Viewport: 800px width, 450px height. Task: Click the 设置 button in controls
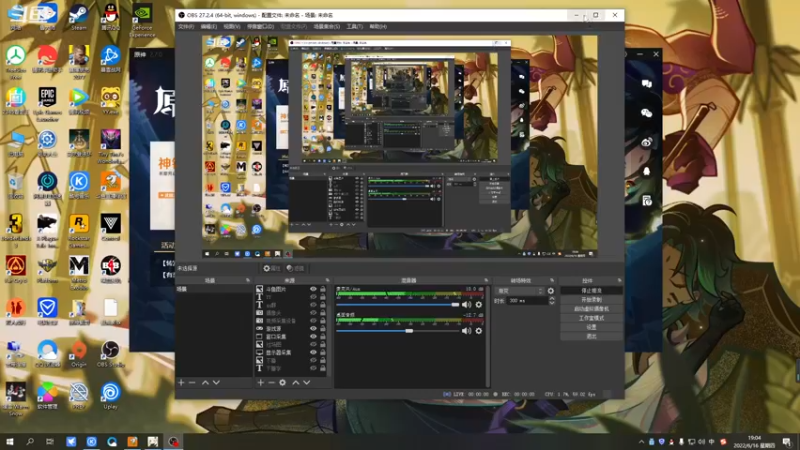(x=591, y=327)
